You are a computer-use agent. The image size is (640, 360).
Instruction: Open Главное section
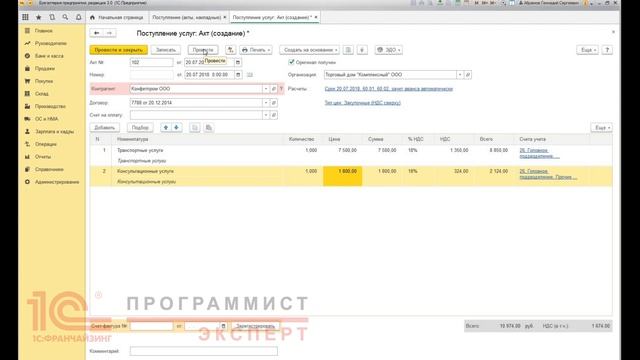pos(44,31)
